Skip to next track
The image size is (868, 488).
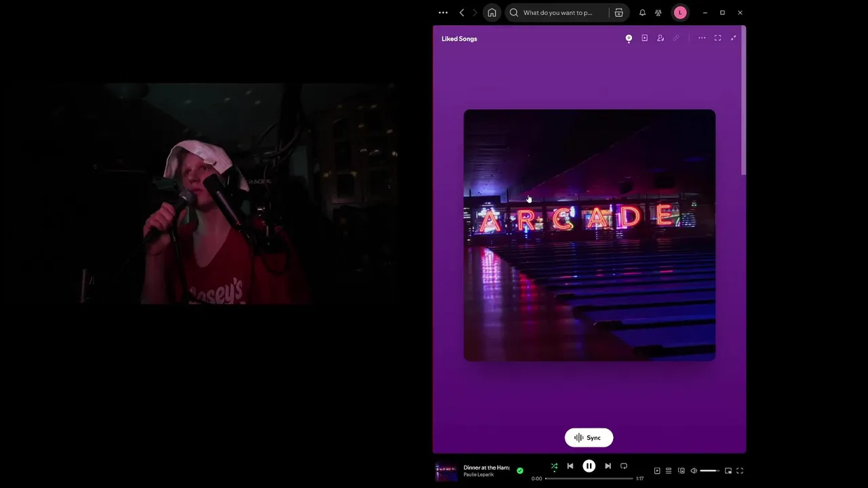click(x=608, y=466)
